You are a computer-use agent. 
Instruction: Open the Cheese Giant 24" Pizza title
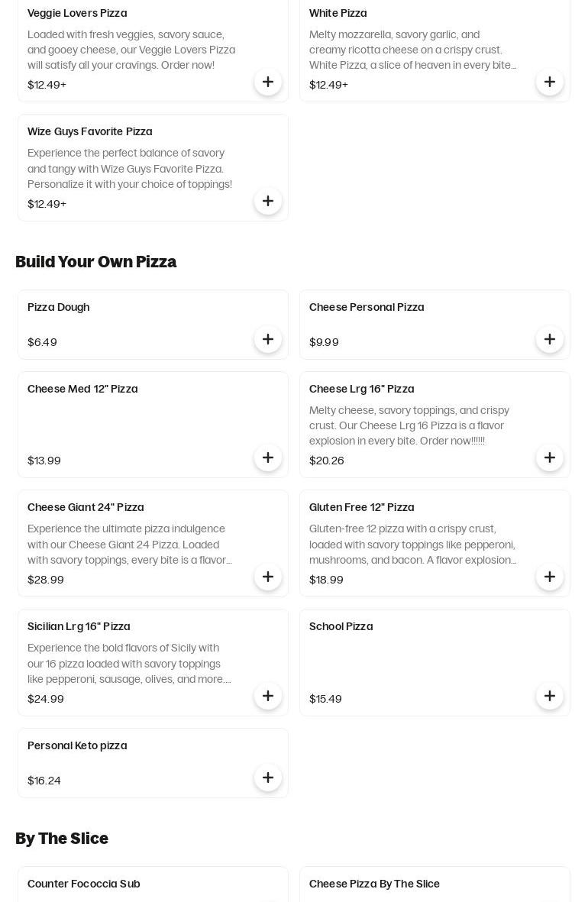point(86,507)
